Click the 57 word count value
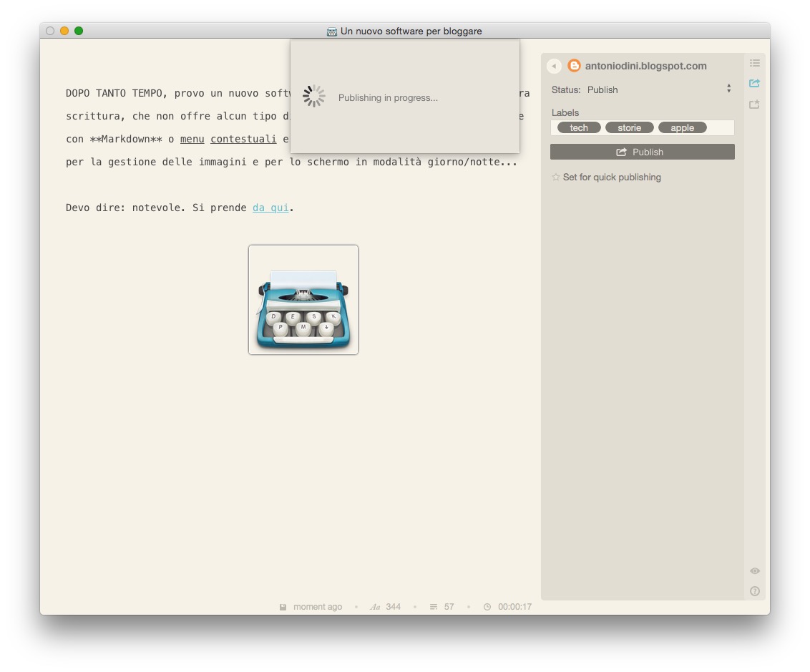The height and width of the screenshot is (672, 810). [449, 607]
